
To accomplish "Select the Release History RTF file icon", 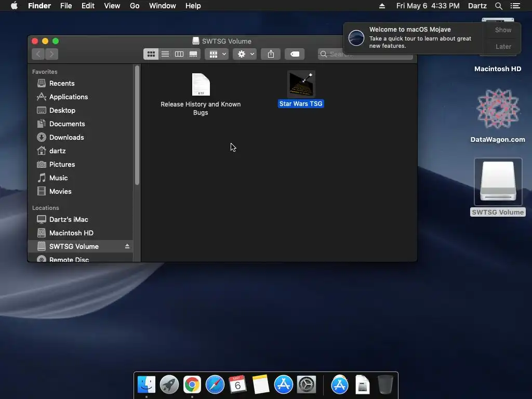I will pos(201,85).
